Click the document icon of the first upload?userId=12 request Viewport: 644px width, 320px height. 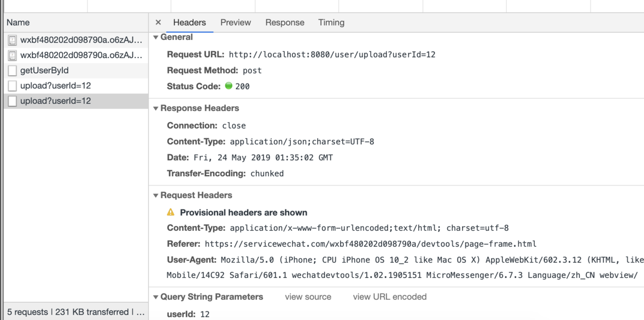coord(12,86)
